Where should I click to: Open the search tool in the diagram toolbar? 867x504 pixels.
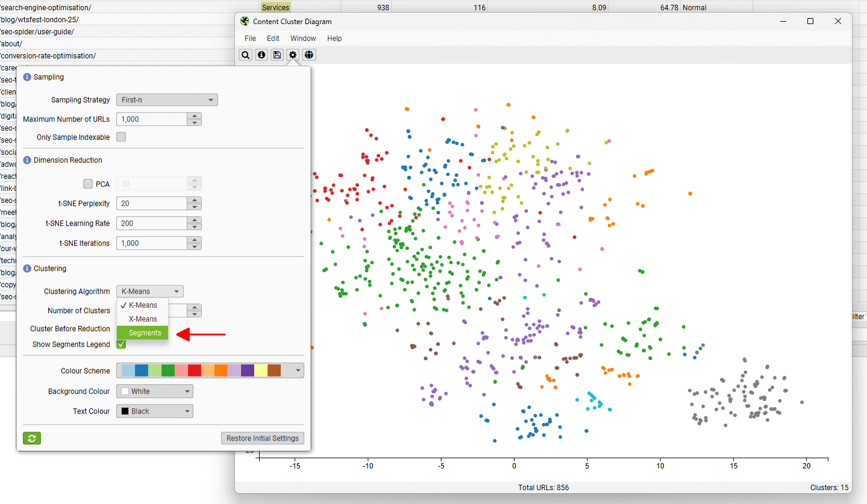(x=245, y=55)
